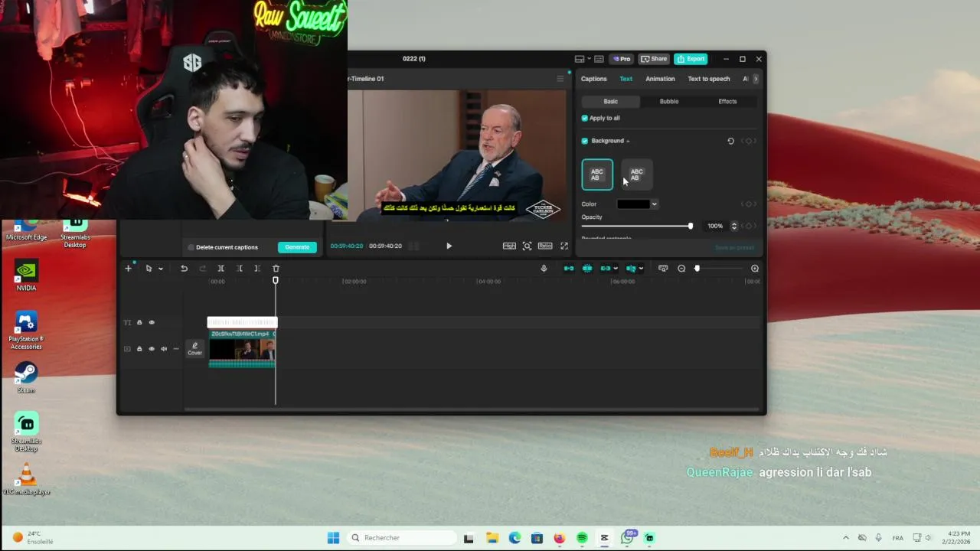Viewport: 980px width, 551px height.
Task: Play the preview video
Action: coord(449,246)
